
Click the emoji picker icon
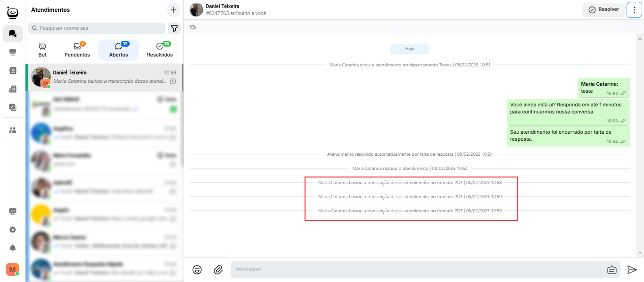(x=197, y=270)
